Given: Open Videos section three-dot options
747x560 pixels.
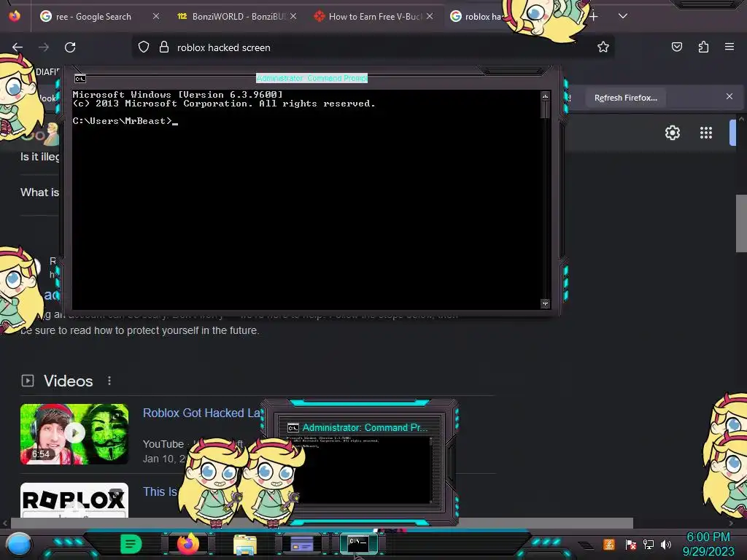Looking at the screenshot, I should [x=109, y=381].
